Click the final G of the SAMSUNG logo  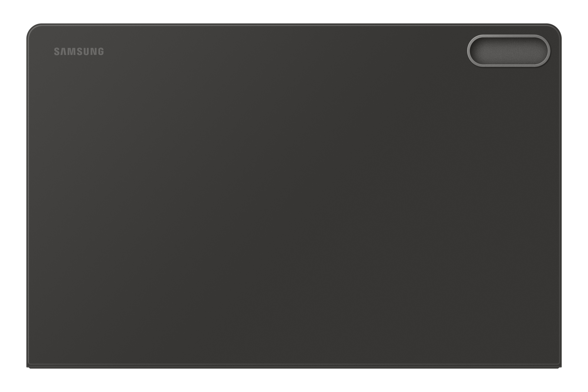click(101, 51)
